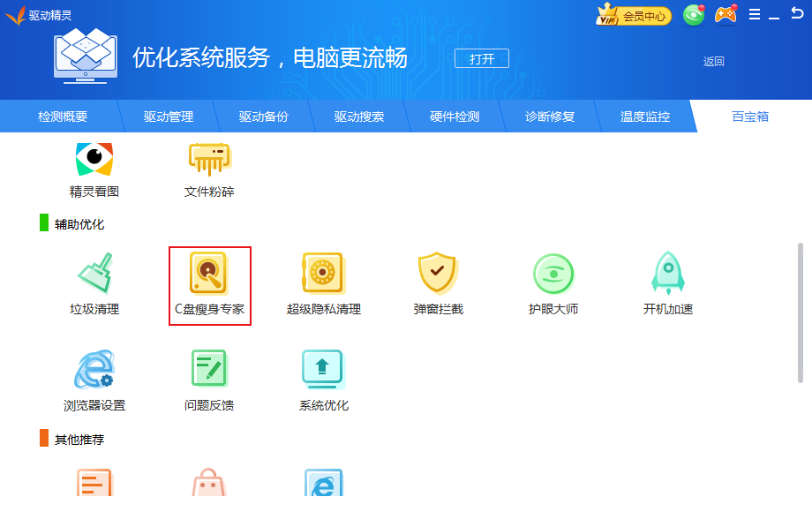Go to the 温度监控 tab
Screen dimensions: 812x512
(x=645, y=117)
